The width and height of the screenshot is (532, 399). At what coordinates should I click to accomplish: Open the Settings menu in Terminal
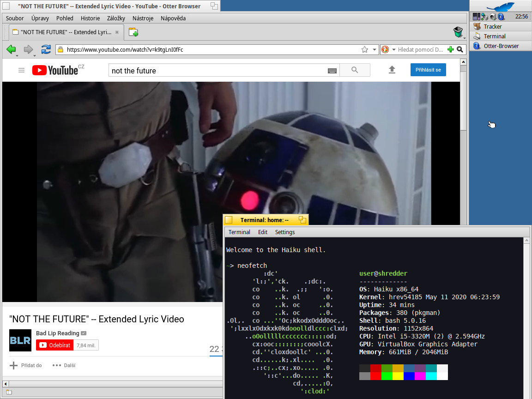tap(284, 232)
